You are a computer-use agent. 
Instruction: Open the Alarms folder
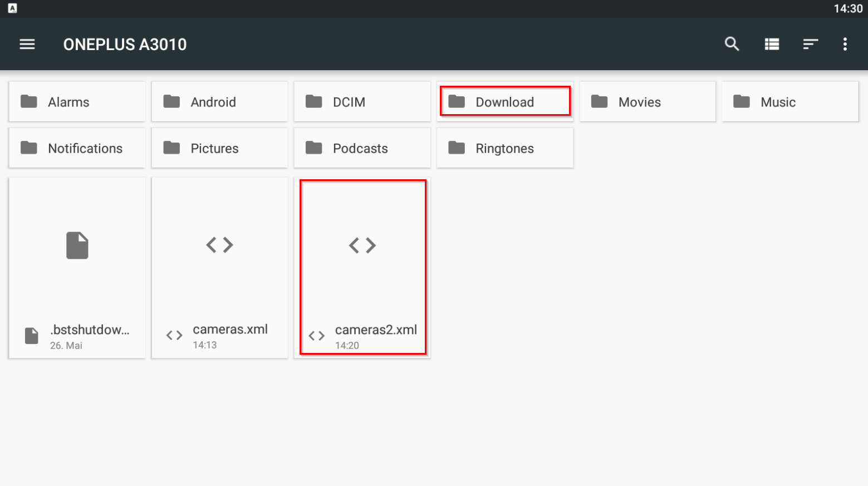77,102
